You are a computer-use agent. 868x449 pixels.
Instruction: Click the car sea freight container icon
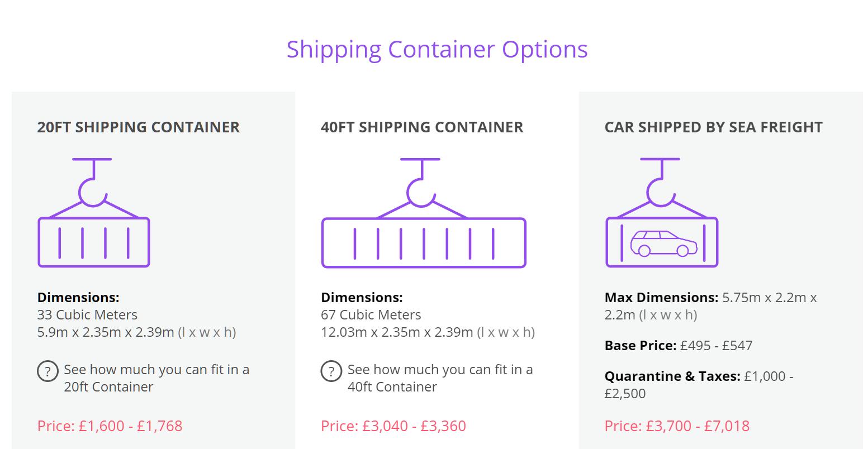[x=662, y=213]
